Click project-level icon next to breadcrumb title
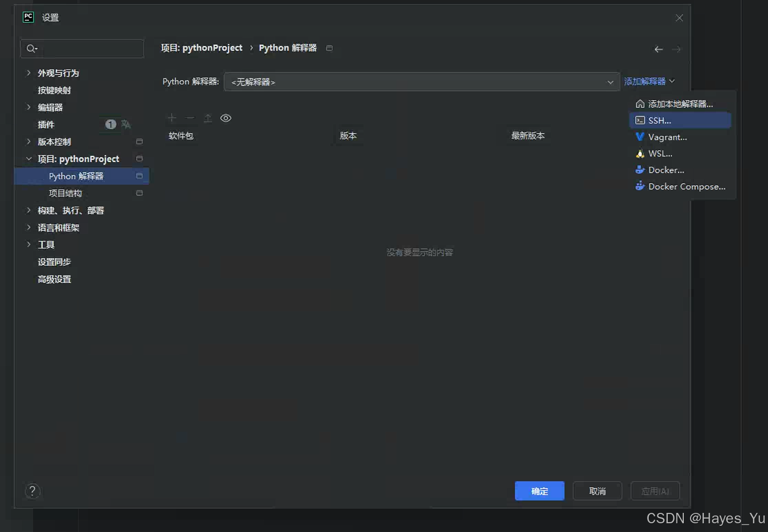This screenshot has width=768, height=532. pos(330,48)
